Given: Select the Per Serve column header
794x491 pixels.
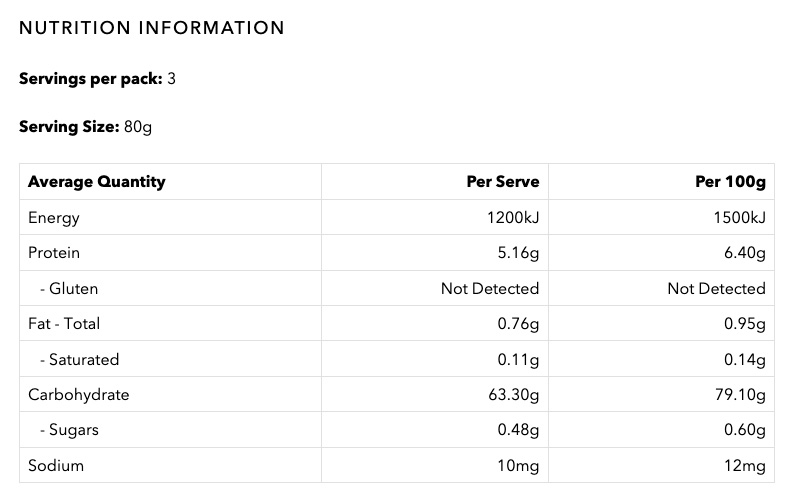Looking at the screenshot, I should tap(502, 182).
